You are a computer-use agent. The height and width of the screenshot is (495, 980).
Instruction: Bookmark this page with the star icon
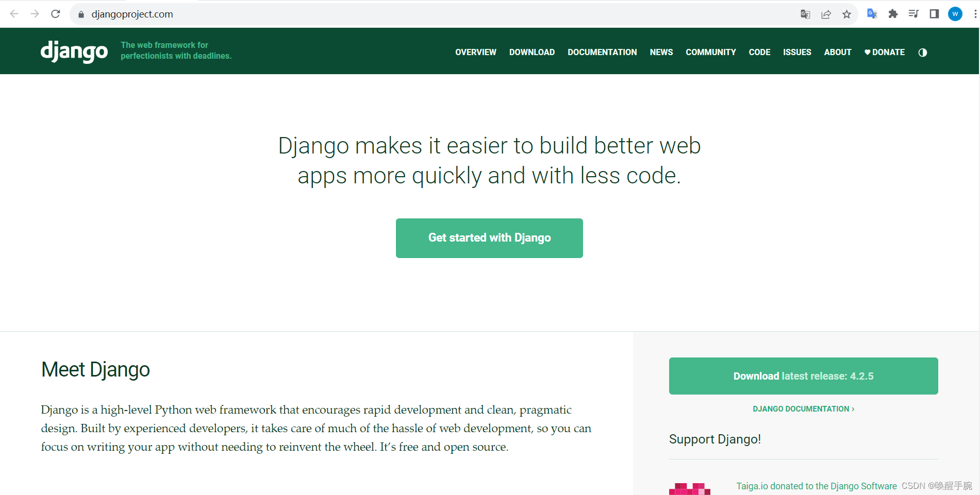[846, 14]
